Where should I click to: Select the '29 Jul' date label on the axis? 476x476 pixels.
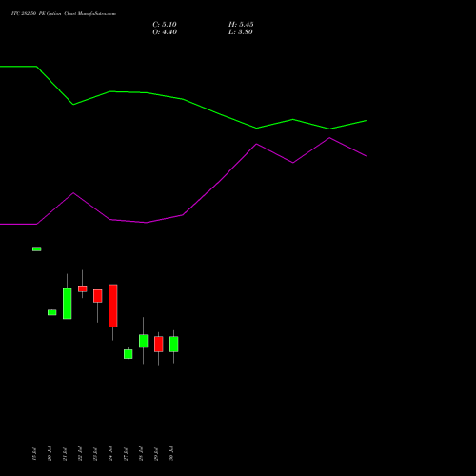pyautogui.click(x=156, y=453)
